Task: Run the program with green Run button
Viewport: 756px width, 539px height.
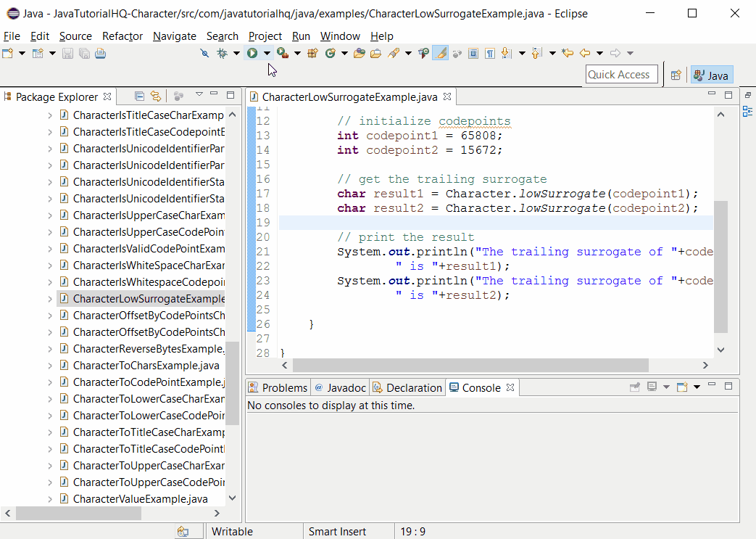Action: pyautogui.click(x=252, y=53)
